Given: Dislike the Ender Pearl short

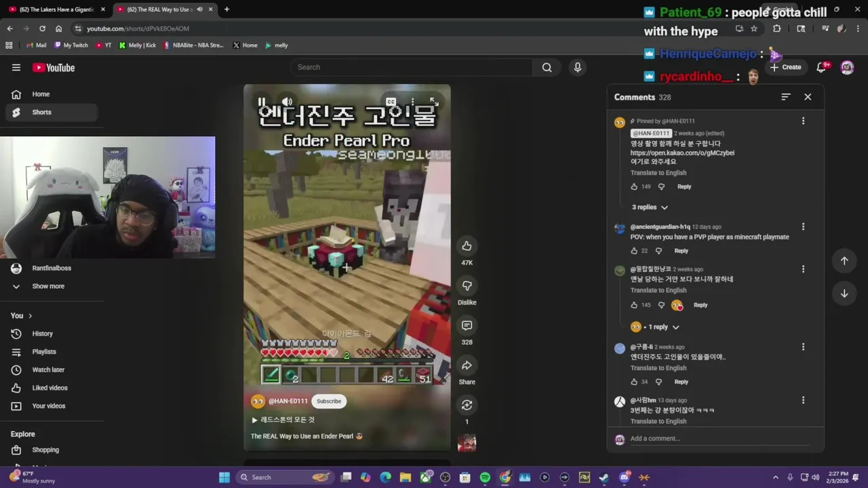Looking at the screenshot, I should [x=467, y=285].
